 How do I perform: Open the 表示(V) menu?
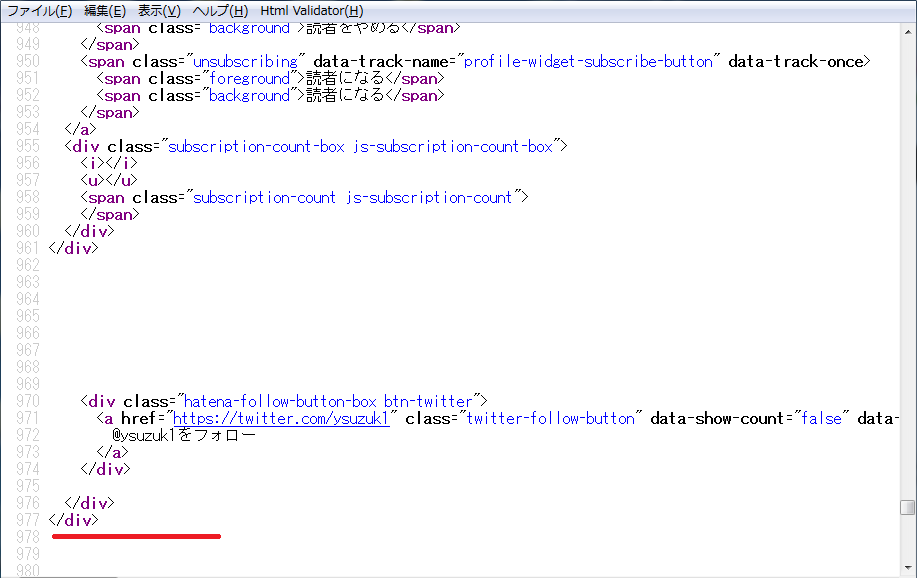pyautogui.click(x=159, y=11)
